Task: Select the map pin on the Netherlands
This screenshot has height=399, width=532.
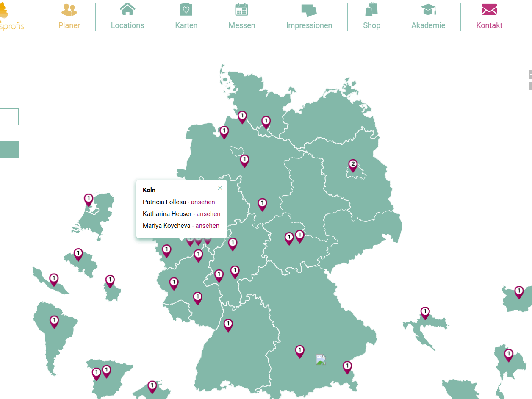Action: (89, 199)
